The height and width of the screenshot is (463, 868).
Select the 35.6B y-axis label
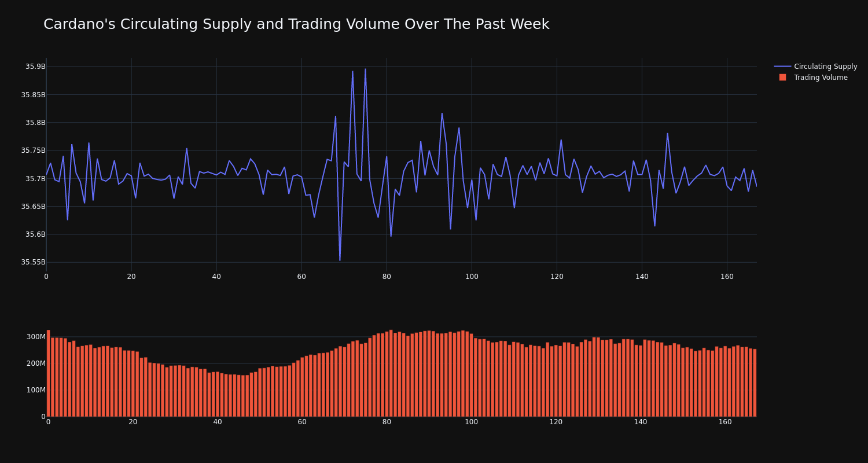[35, 234]
